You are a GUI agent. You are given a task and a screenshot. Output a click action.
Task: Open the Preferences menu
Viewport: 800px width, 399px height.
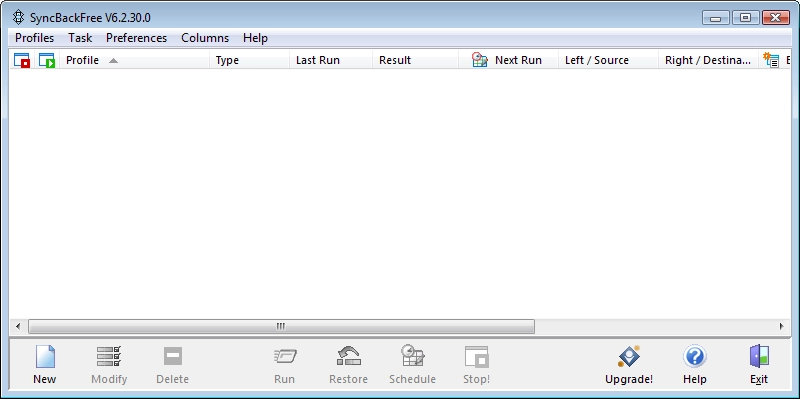tap(136, 38)
